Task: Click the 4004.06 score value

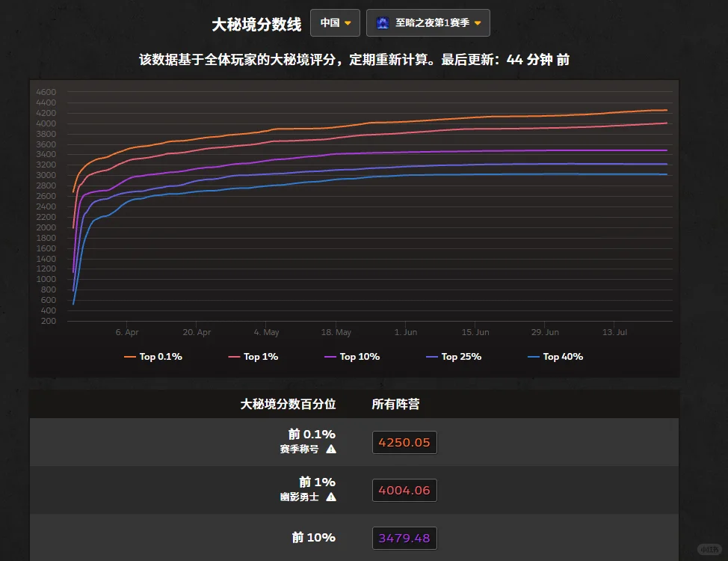Action: point(404,491)
